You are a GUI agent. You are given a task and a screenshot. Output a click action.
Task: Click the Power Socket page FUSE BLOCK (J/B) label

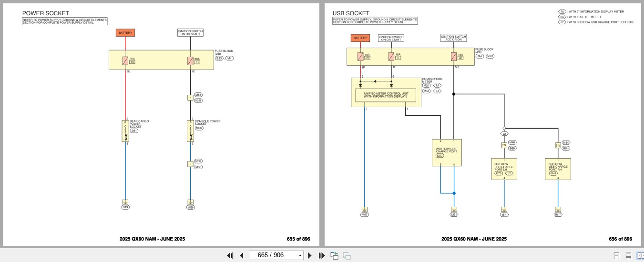coord(225,52)
